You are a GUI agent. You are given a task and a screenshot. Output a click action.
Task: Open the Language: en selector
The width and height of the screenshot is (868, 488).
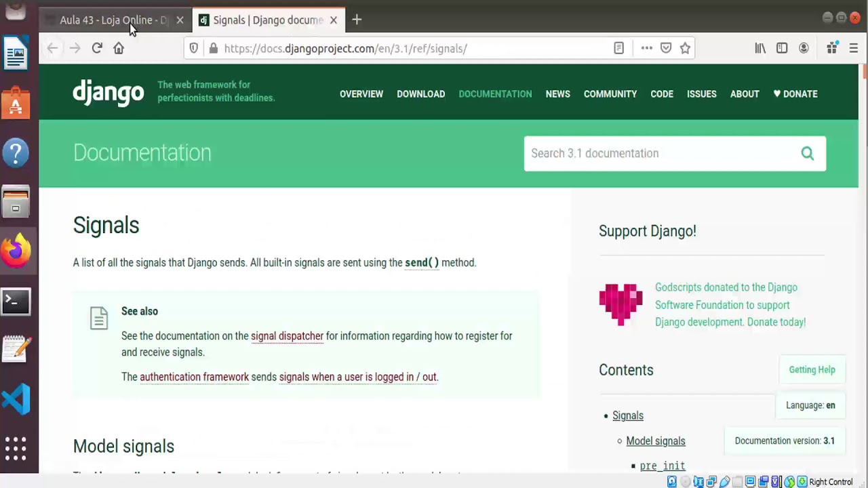[810, 405]
